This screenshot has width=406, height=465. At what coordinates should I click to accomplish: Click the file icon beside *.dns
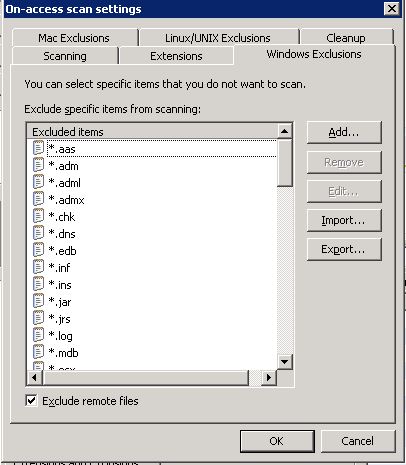38,233
